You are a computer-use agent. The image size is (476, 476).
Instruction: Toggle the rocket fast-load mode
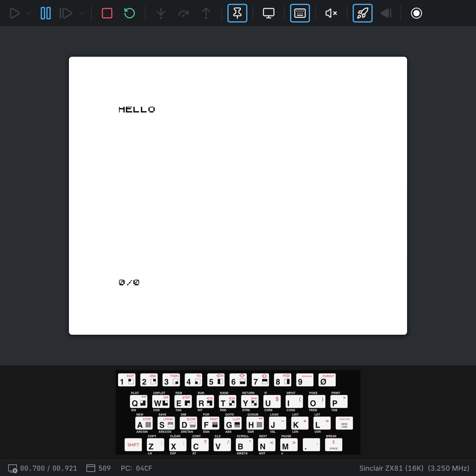[362, 13]
